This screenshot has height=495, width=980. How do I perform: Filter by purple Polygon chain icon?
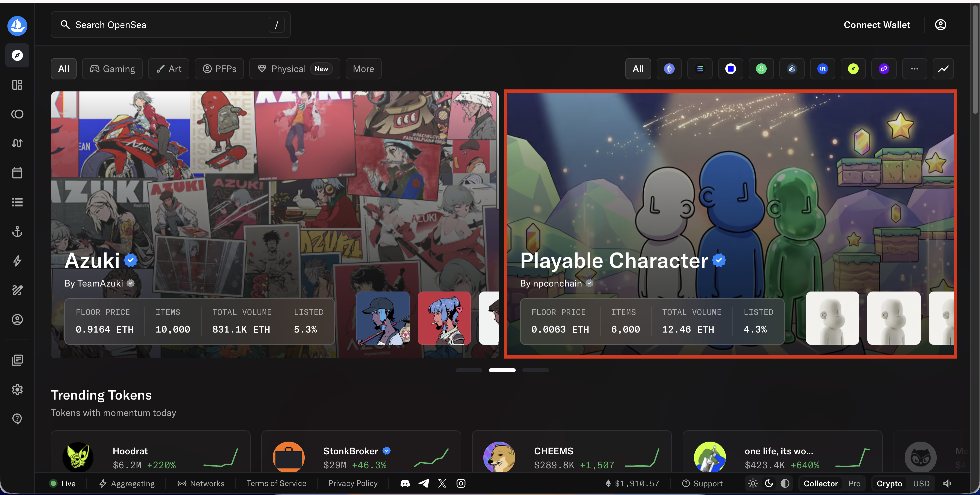[x=884, y=68]
